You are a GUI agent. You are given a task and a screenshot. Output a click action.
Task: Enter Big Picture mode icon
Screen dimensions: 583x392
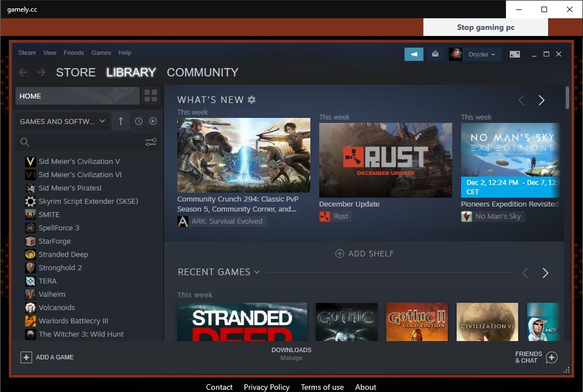coord(515,54)
